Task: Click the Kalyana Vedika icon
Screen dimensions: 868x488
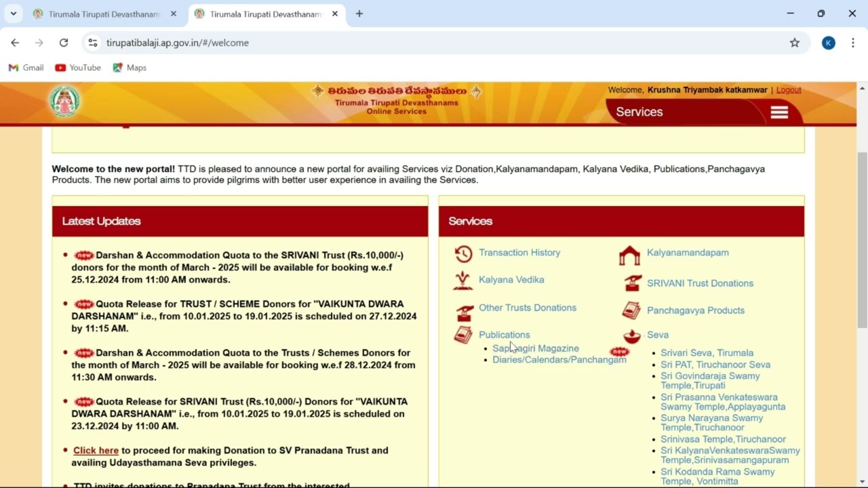Action: 463,281
